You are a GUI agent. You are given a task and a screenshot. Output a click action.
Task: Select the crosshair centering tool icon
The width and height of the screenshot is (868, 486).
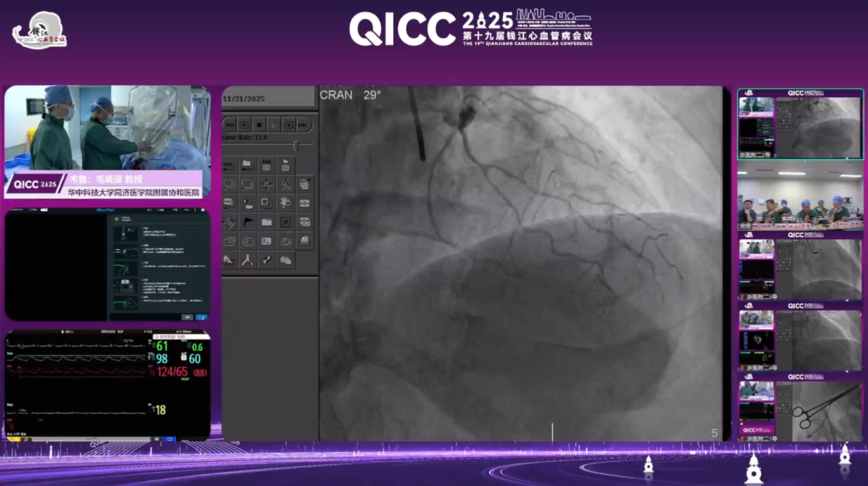[266, 184]
